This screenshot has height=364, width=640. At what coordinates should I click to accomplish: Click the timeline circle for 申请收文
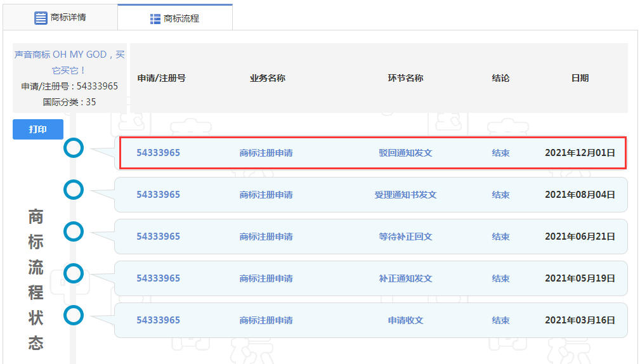[74, 315]
